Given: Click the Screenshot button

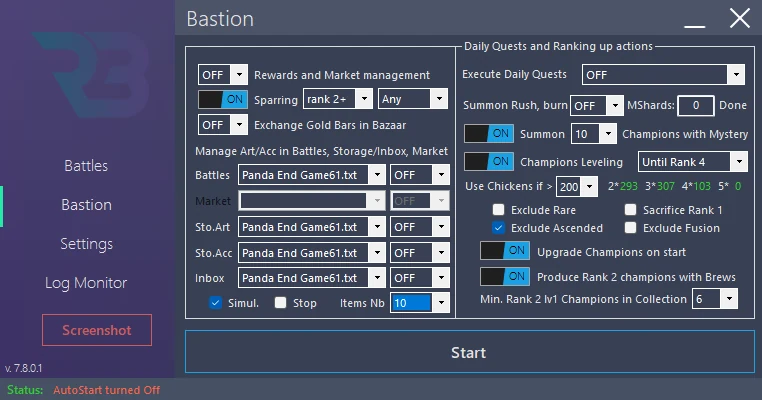Looking at the screenshot, I should coord(97,330).
